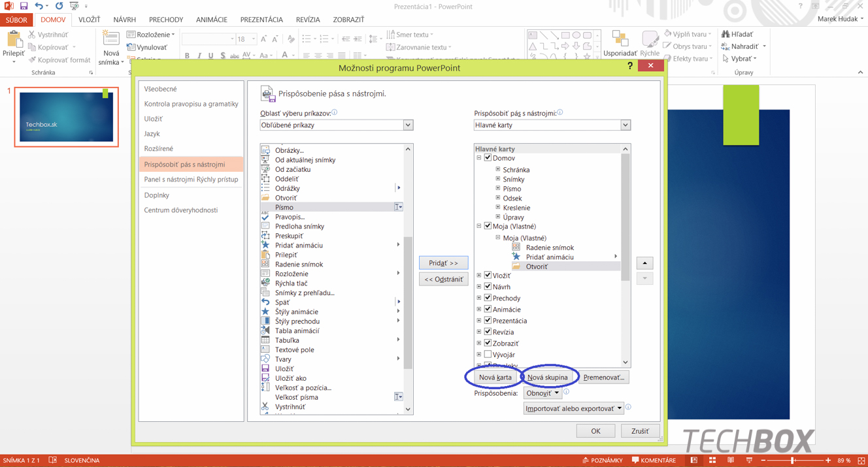Start presentation from beginning icon

pos(74,6)
